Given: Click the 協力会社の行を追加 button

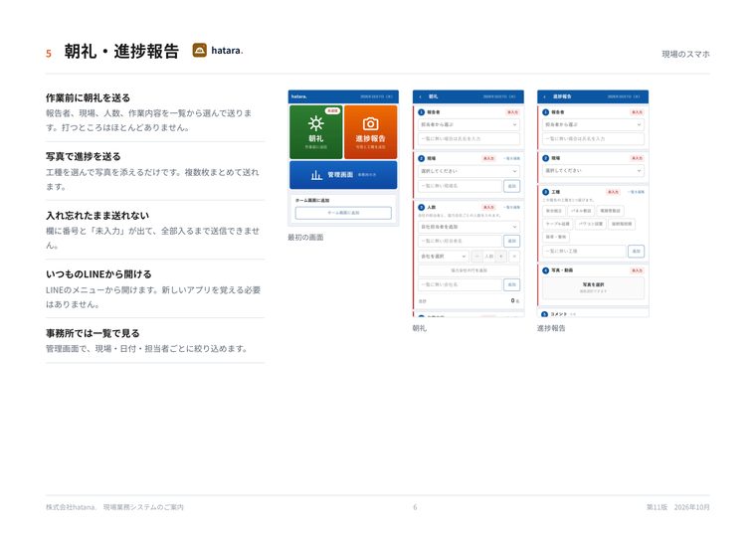Looking at the screenshot, I should click(469, 270).
